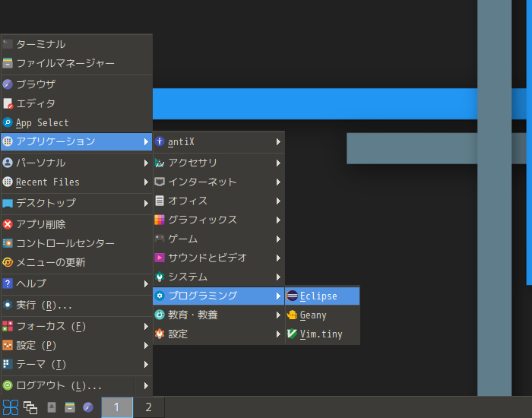
Task: Open the 設定 submenu in applications list
Action: (219, 334)
